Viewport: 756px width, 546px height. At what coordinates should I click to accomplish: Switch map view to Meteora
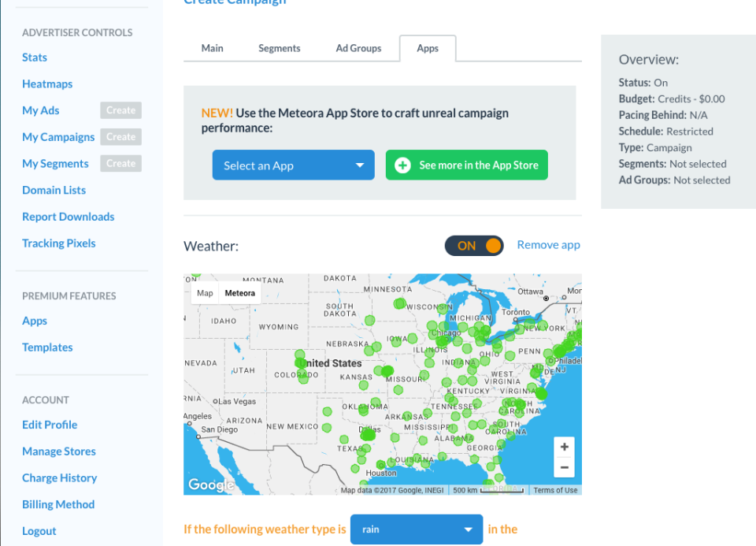[x=239, y=293]
